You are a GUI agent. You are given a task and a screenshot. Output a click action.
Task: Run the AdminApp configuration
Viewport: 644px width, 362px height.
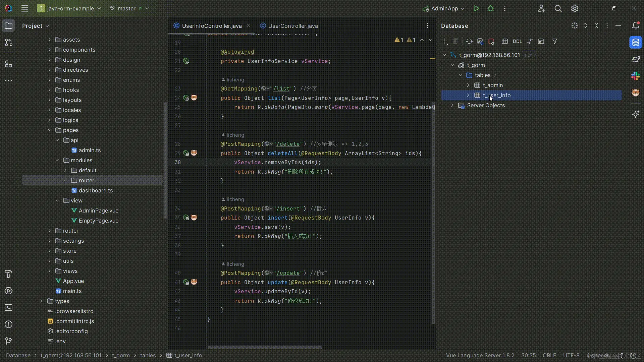pos(477,8)
